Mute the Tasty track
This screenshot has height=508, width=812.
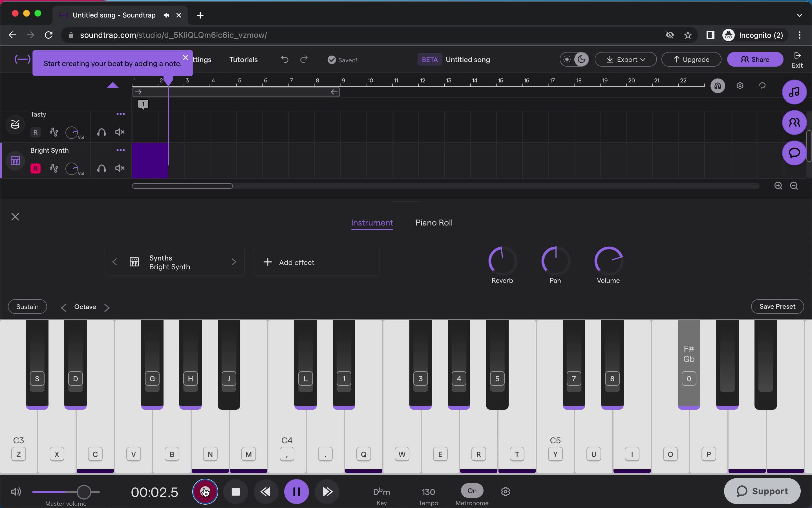[120, 132]
